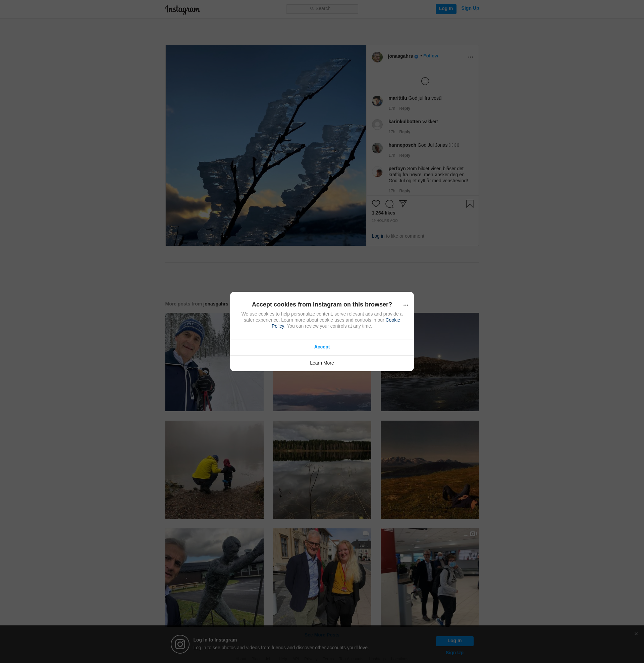Open the Cookie Policy link

point(392,320)
